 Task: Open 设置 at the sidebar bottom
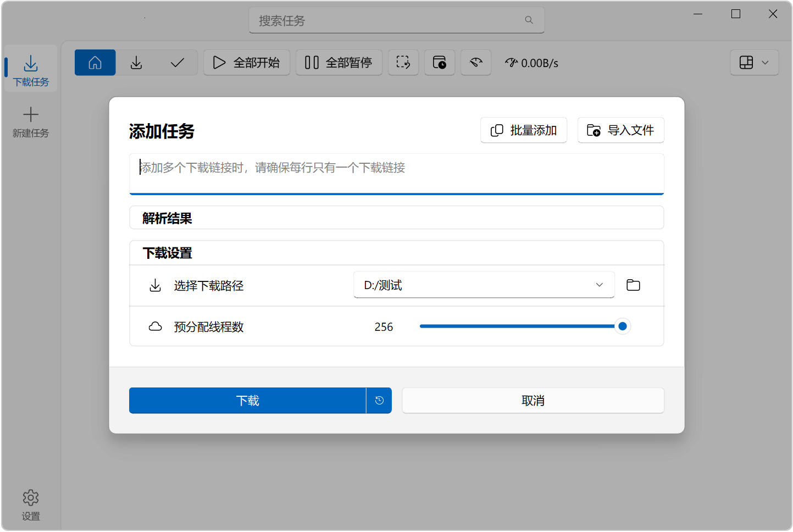click(x=31, y=505)
